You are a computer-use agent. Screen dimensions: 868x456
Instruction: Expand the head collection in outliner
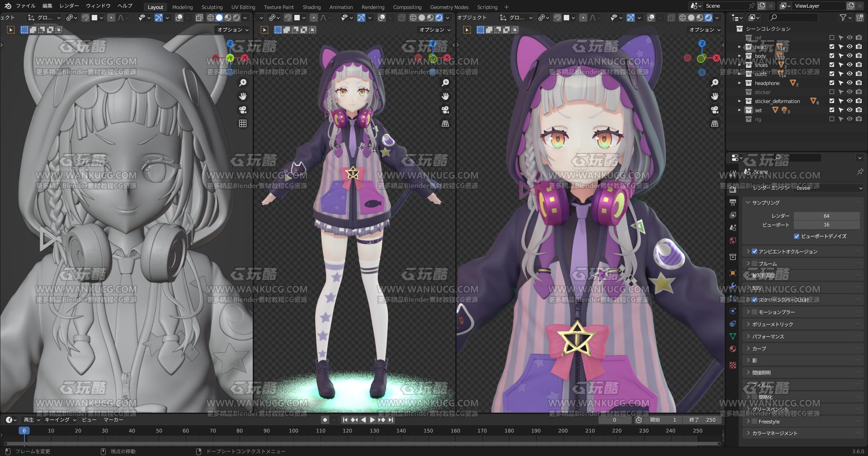740,47
